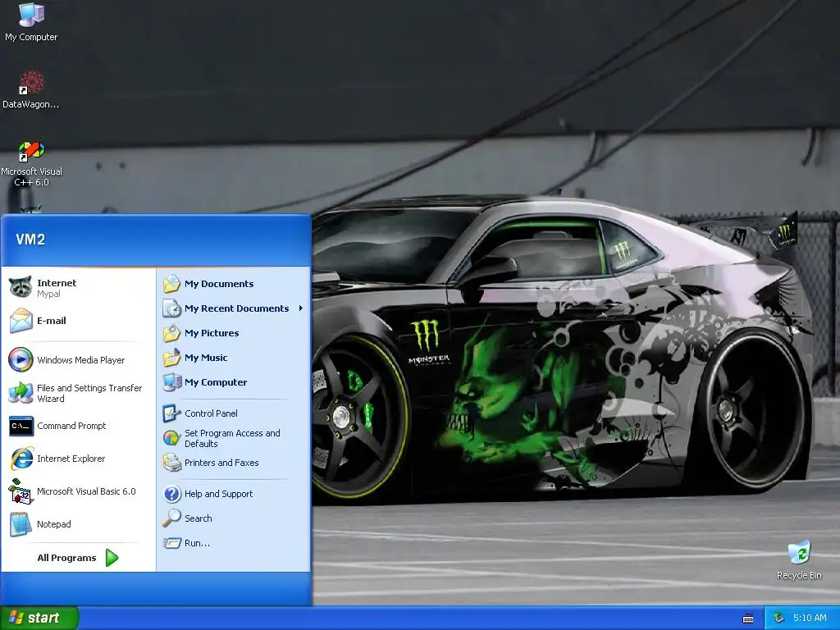Click the My Pictures folder icon

172,333
